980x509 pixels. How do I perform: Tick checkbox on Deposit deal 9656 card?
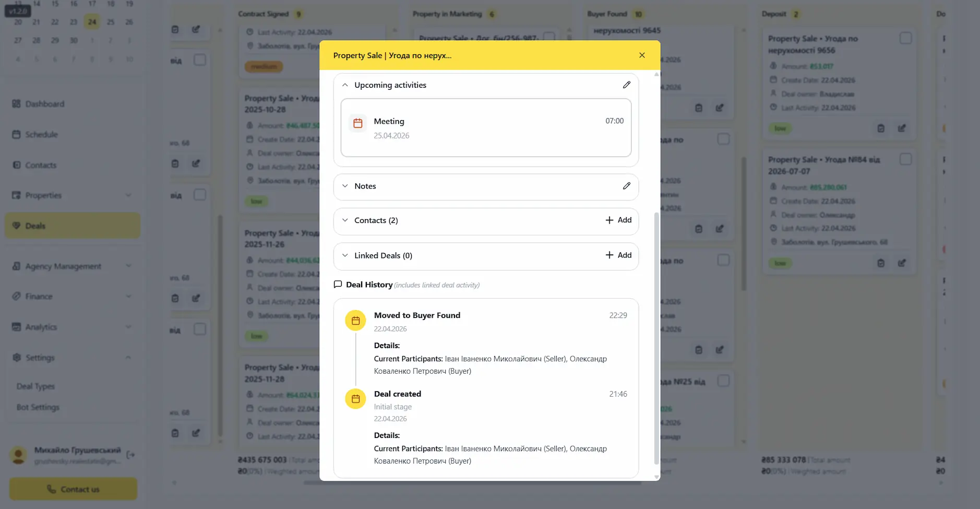click(905, 38)
